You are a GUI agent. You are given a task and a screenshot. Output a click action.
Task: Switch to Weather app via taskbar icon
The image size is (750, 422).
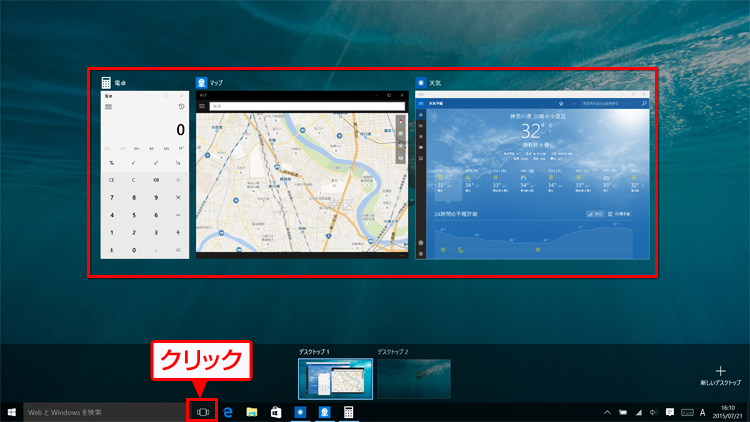300,412
